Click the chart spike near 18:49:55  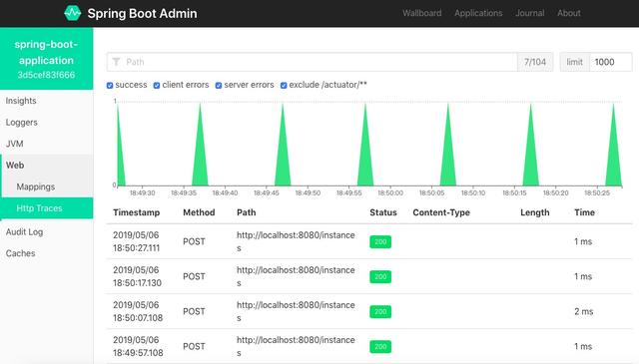(x=365, y=155)
